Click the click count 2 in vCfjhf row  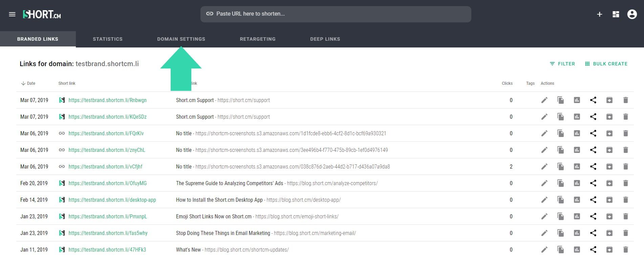point(511,166)
